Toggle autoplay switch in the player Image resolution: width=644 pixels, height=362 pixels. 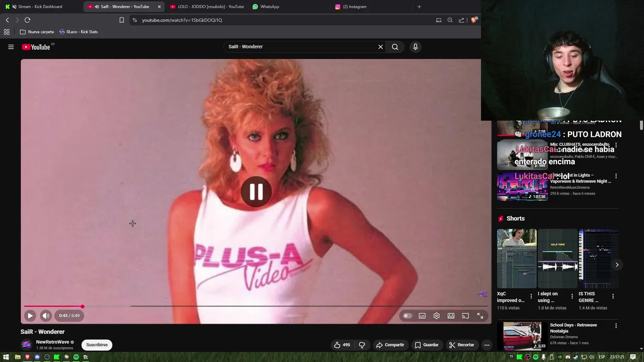pos(407,316)
